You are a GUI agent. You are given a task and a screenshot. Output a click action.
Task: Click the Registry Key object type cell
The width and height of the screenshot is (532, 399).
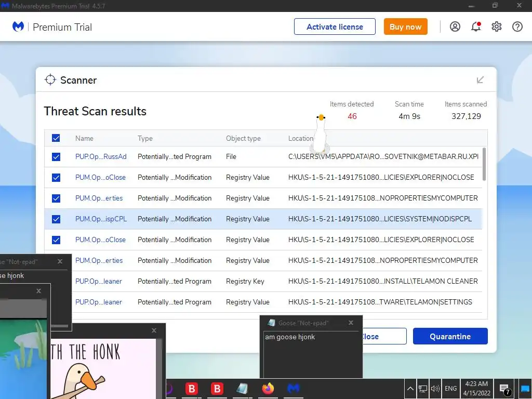[245, 281]
